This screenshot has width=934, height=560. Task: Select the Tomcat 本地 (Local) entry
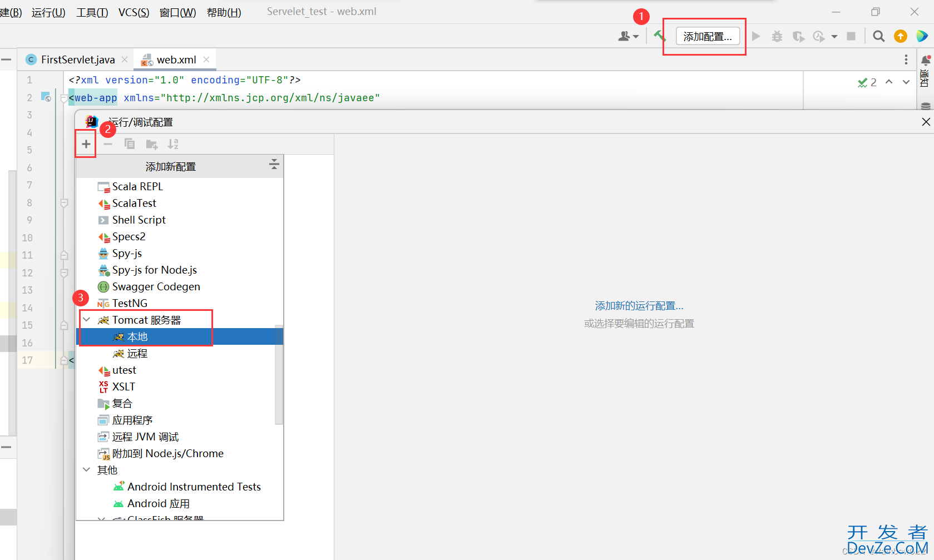pyautogui.click(x=180, y=336)
